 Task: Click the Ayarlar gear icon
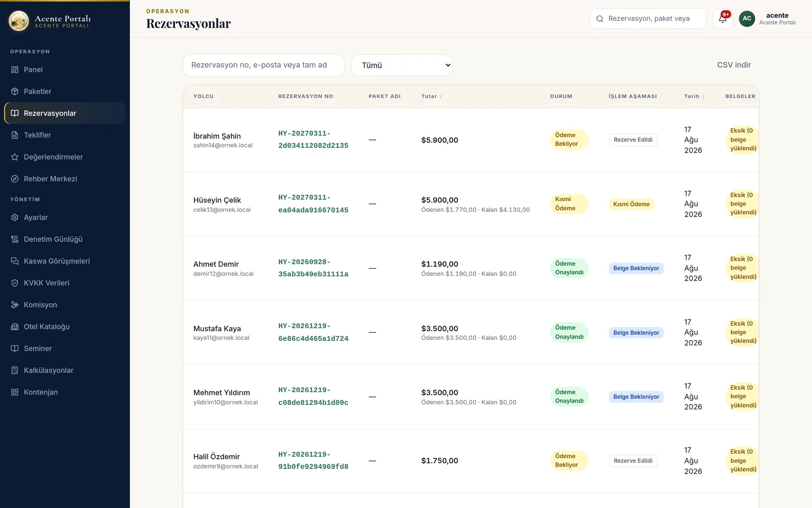[15, 217]
